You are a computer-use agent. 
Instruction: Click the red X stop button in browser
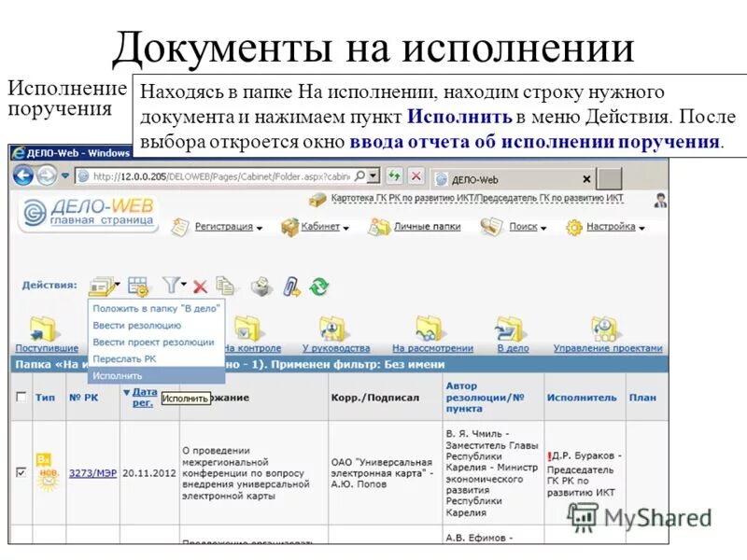(416, 176)
